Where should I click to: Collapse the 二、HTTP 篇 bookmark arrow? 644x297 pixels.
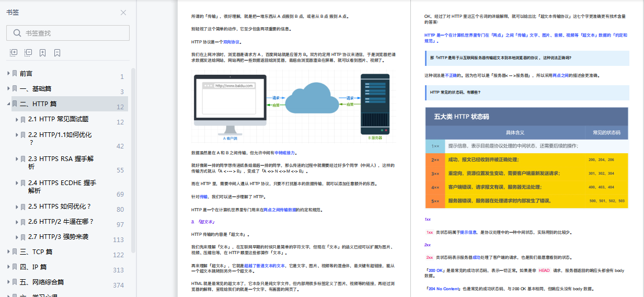[8, 104]
